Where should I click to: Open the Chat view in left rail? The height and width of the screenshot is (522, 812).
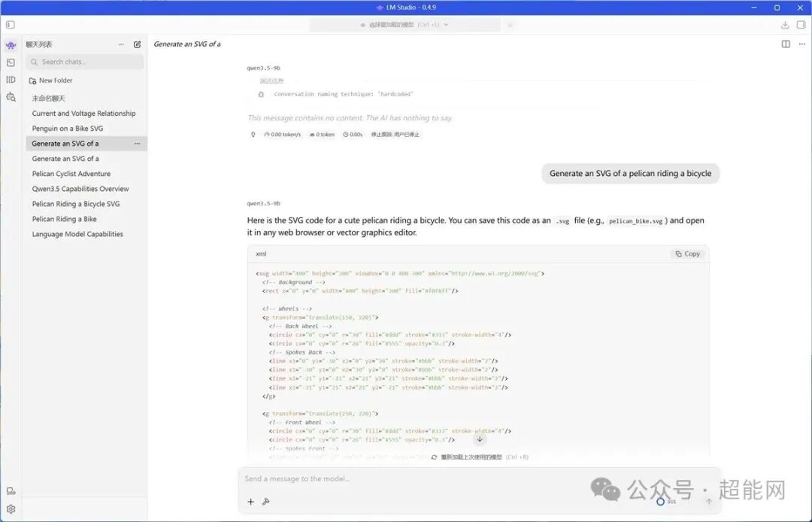(11, 46)
